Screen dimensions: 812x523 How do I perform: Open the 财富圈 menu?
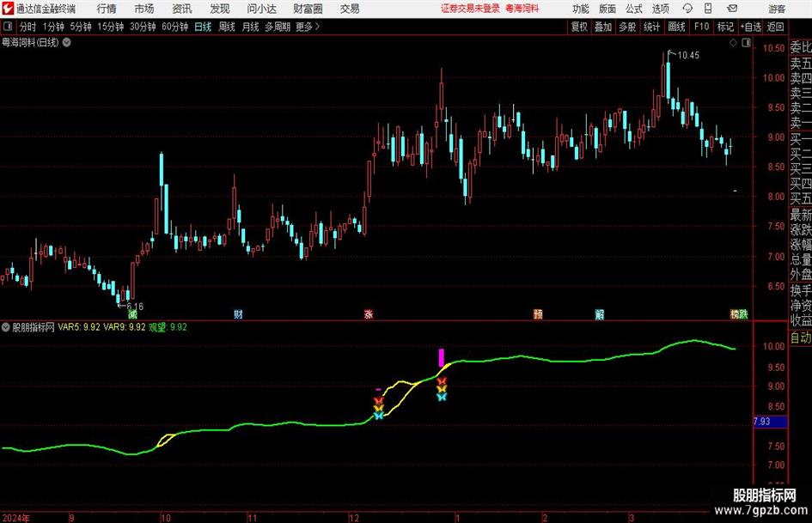pyautogui.click(x=308, y=9)
